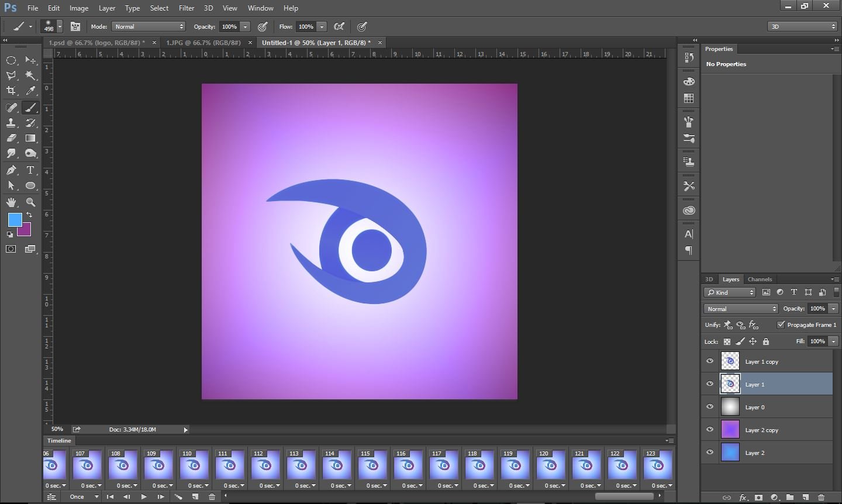Select the Brush tool in toolbox
The width and height of the screenshot is (842, 504).
click(30, 108)
